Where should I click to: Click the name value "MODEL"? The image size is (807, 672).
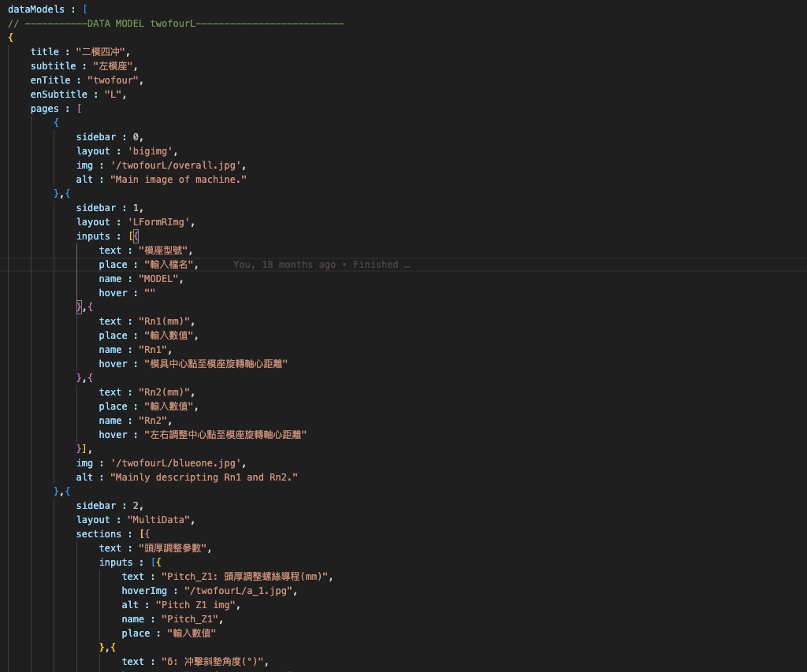[x=159, y=279]
